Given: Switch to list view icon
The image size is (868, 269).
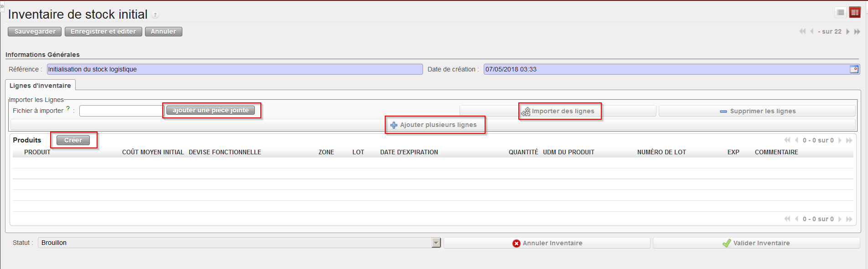Looking at the screenshot, I should click(x=841, y=13).
